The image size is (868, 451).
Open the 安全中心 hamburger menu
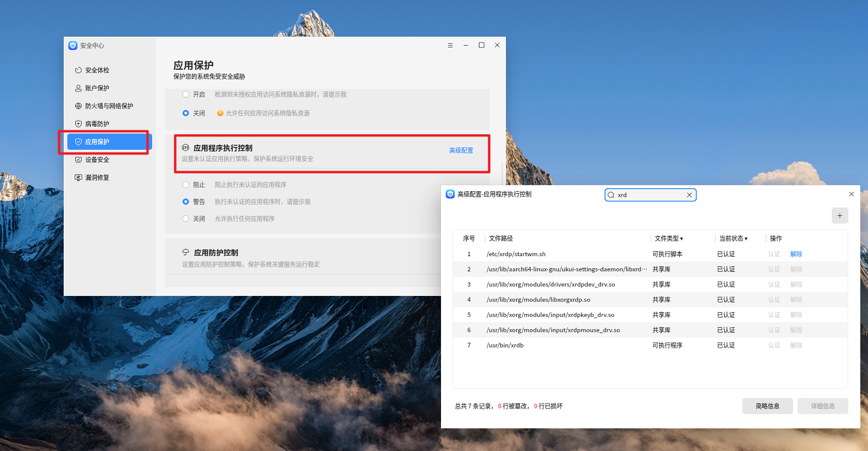tap(450, 46)
